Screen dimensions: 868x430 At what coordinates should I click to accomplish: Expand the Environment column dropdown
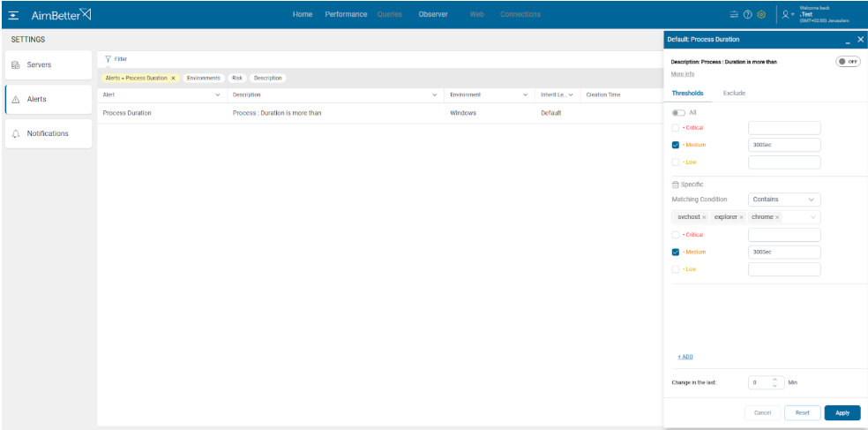tap(526, 94)
